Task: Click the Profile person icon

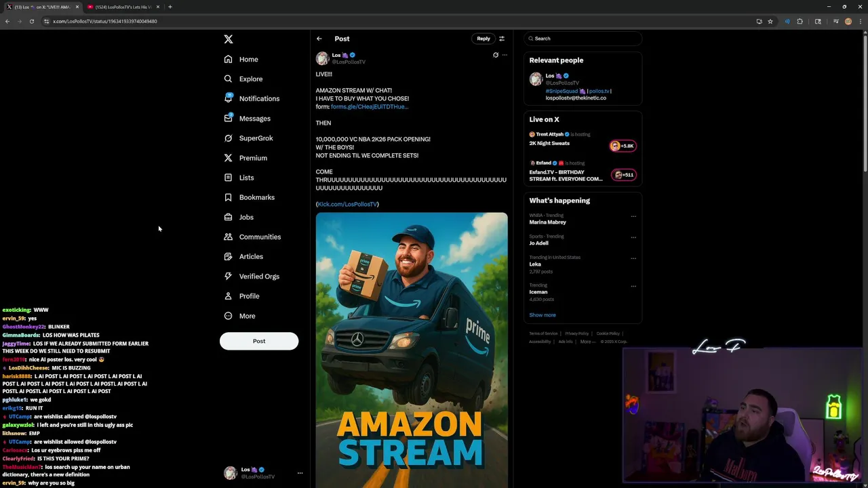Action: click(x=229, y=296)
